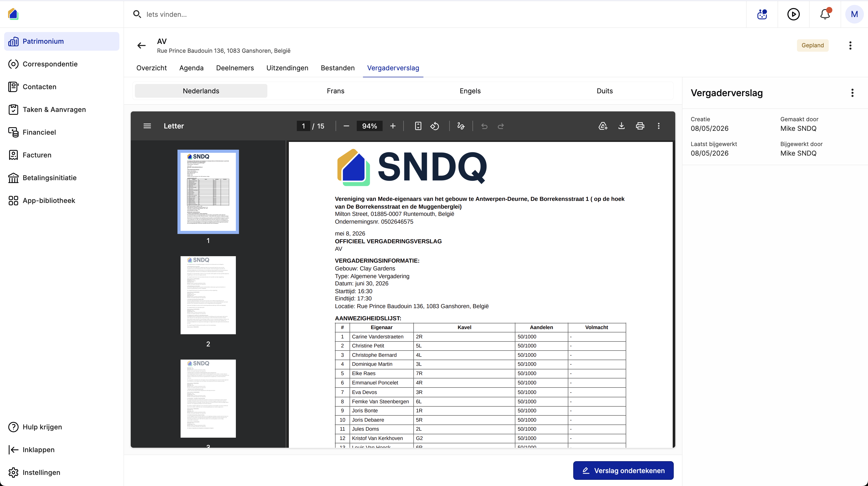Open Patrimonium in the sidebar
The width and height of the screenshot is (868, 486).
[x=62, y=41]
